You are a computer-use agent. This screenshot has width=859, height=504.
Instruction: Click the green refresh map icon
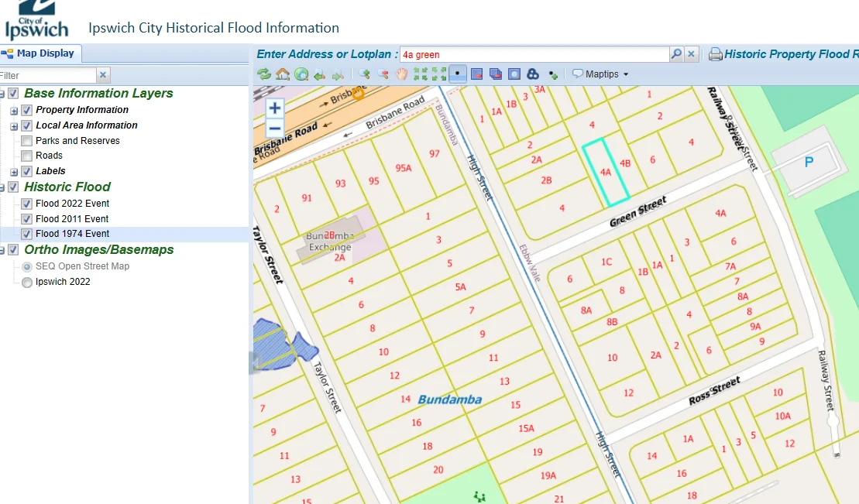coord(264,74)
